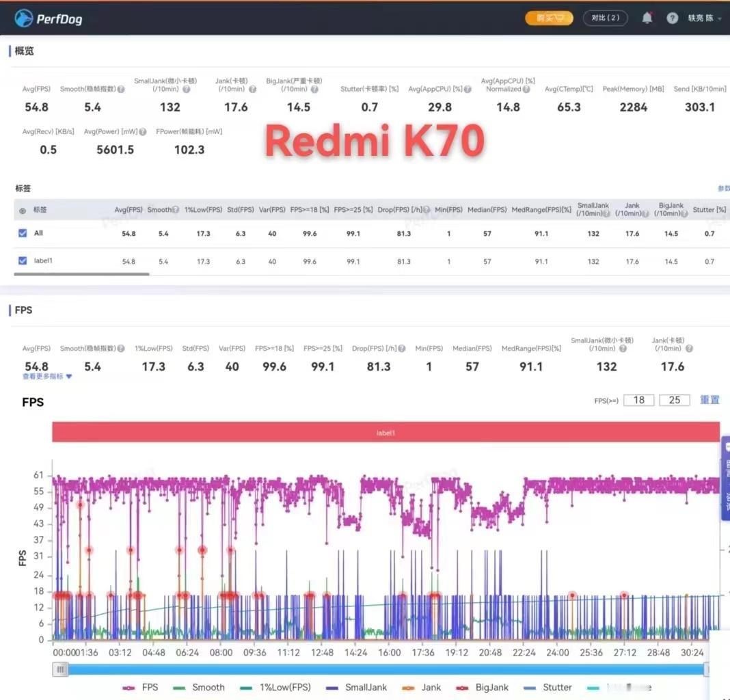This screenshot has height=700, width=730.
Task: Toggle FPS series in chart legend
Action: (x=140, y=688)
